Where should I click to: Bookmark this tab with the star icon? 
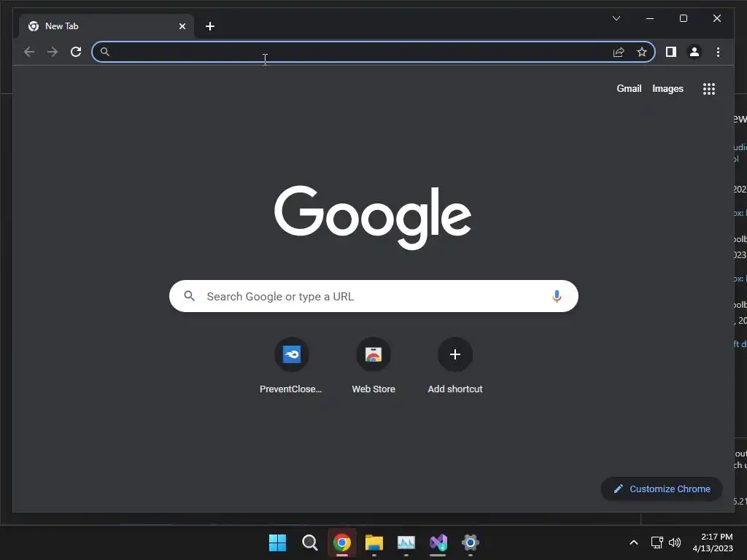642,52
